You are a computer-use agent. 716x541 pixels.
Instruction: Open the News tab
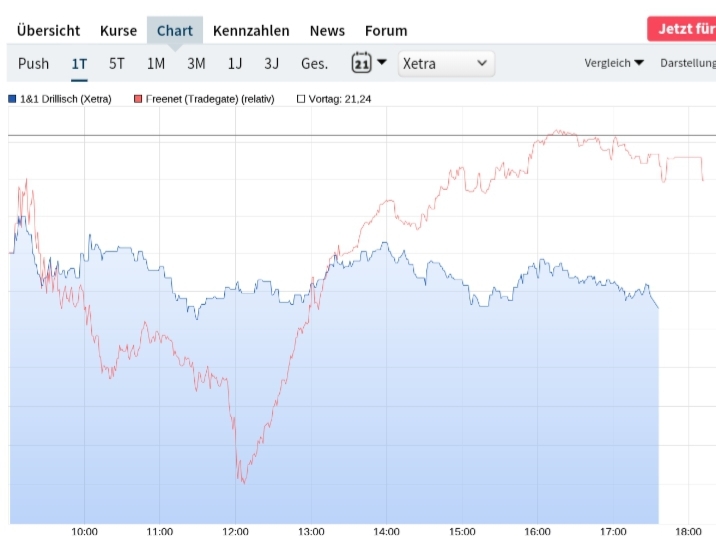click(x=327, y=30)
